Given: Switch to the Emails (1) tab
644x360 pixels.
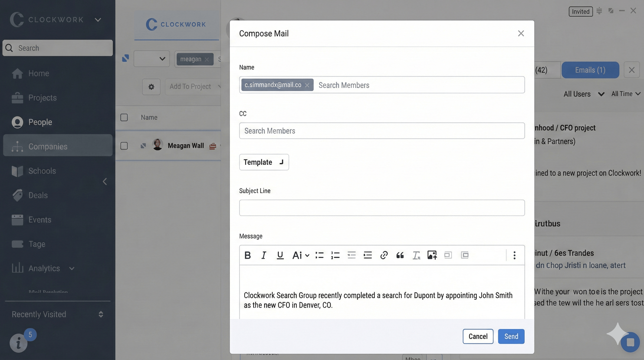Looking at the screenshot, I should click(590, 70).
